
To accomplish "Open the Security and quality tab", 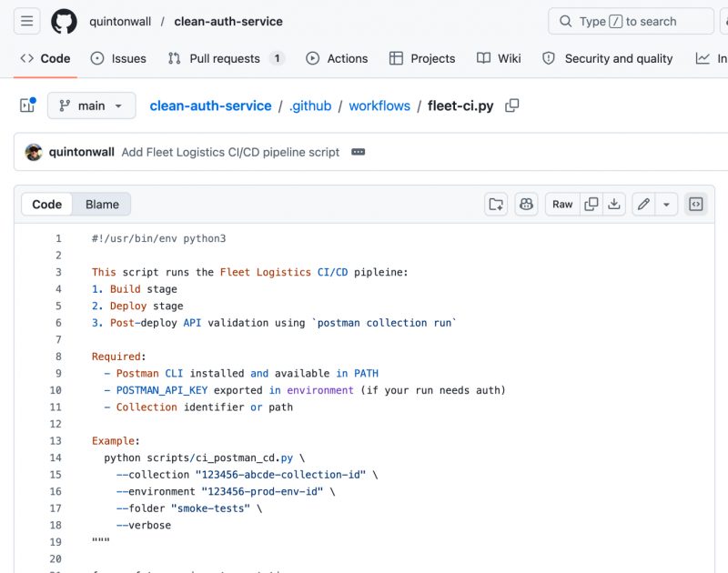I will tap(607, 58).
